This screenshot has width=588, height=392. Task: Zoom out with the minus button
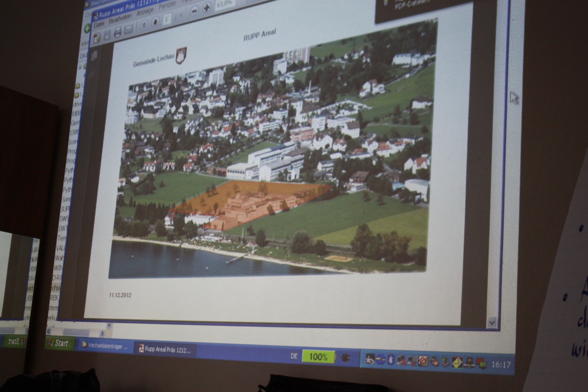(194, 11)
